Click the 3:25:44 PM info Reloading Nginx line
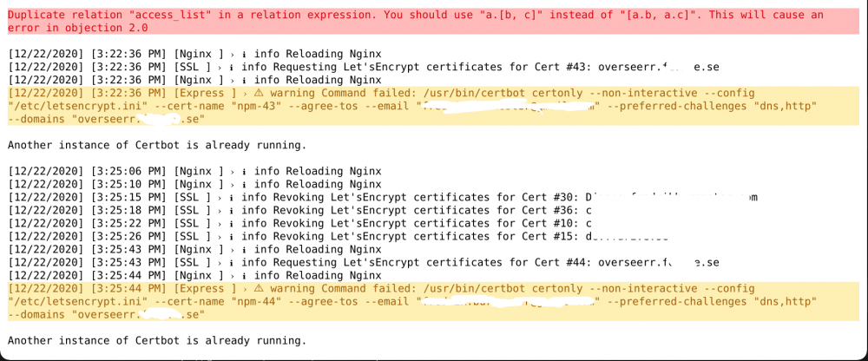Screen dimensions: 868x361 pos(194,275)
